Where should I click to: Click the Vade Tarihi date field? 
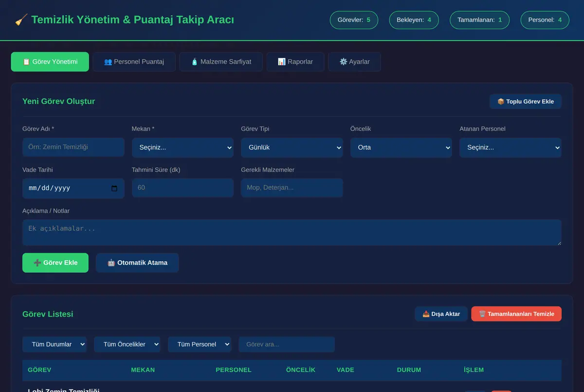point(73,188)
